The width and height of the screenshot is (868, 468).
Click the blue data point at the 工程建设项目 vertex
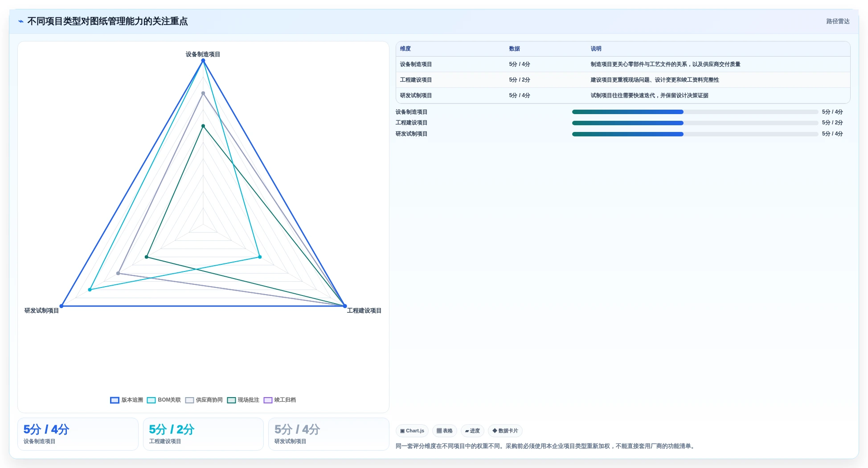pos(345,306)
